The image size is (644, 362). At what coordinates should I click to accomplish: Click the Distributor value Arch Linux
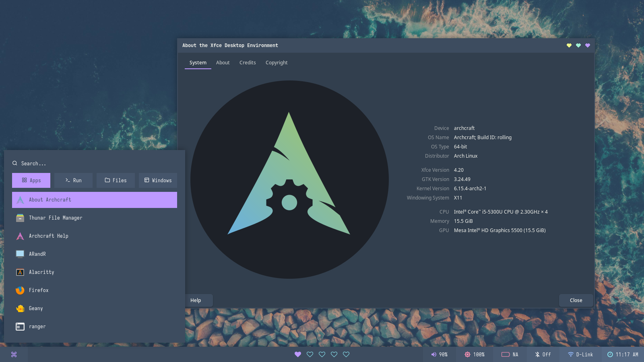466,156
